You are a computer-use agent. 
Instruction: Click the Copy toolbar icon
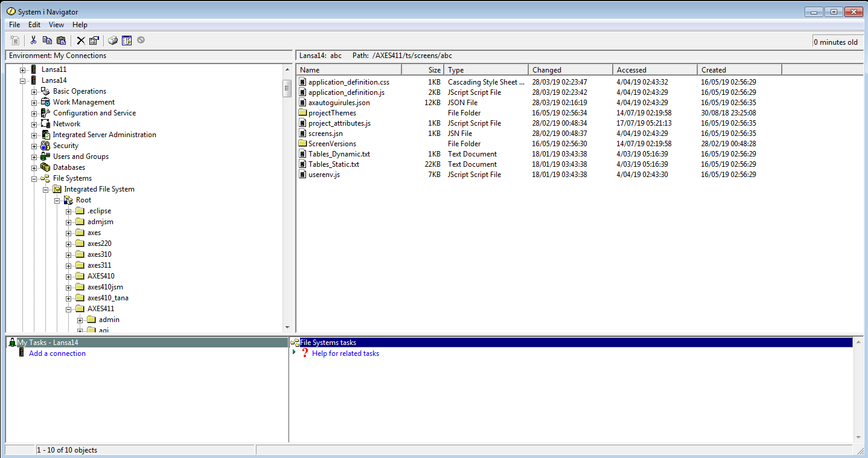point(47,40)
